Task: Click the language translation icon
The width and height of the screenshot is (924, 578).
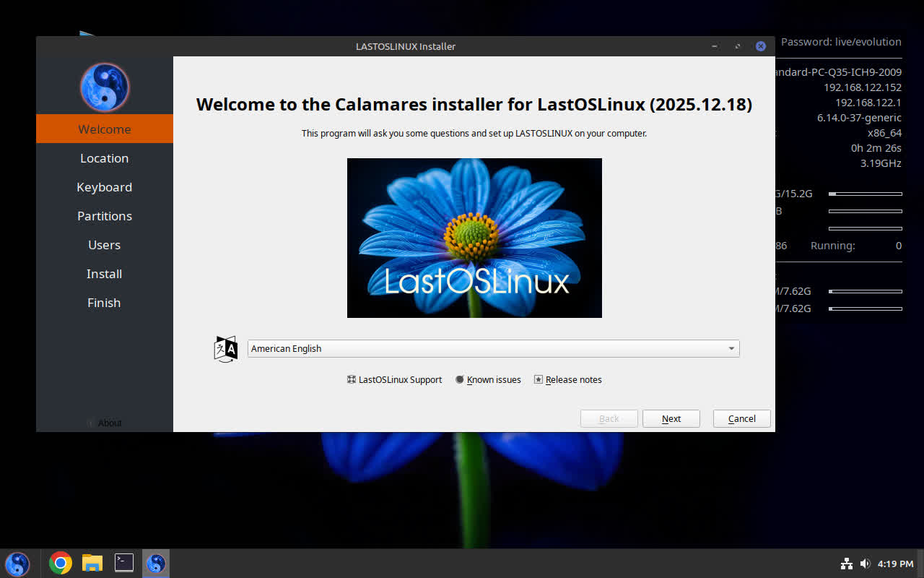Action: [226, 349]
